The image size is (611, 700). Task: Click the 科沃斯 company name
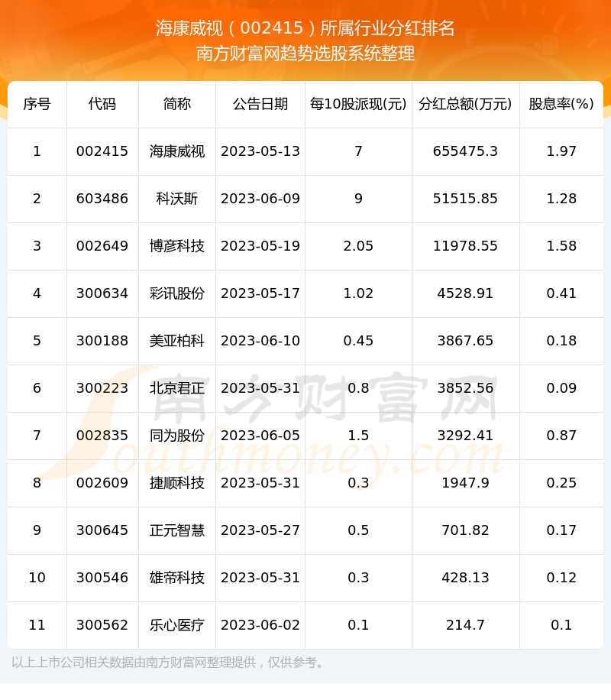176,199
